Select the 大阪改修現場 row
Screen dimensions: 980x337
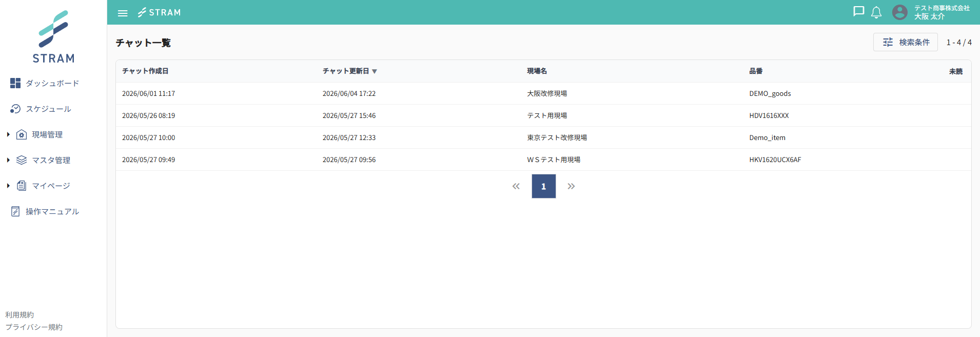pos(543,93)
